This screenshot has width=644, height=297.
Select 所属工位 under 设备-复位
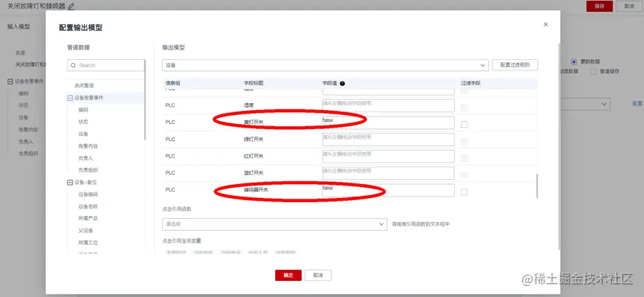click(x=88, y=243)
